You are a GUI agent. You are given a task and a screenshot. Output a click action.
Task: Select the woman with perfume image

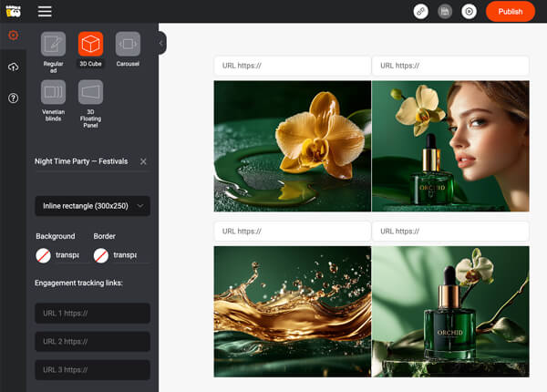[450, 146]
